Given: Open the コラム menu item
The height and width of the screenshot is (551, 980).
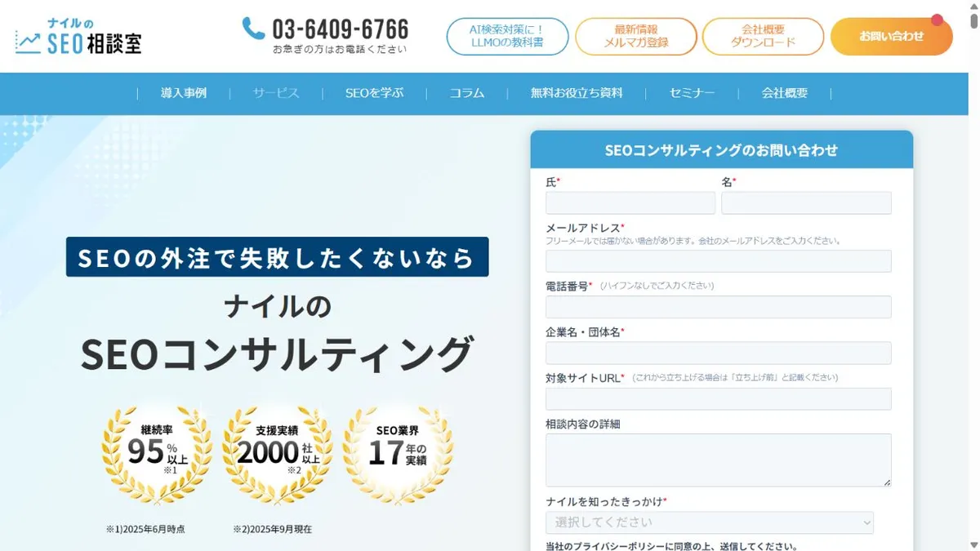Looking at the screenshot, I should pos(467,93).
